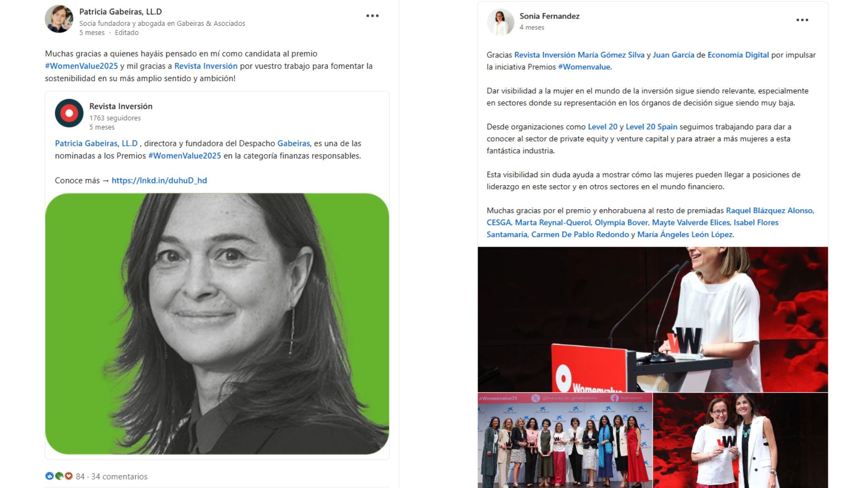Open the photo of two women holding award
868x488 pixels.
[741, 440]
